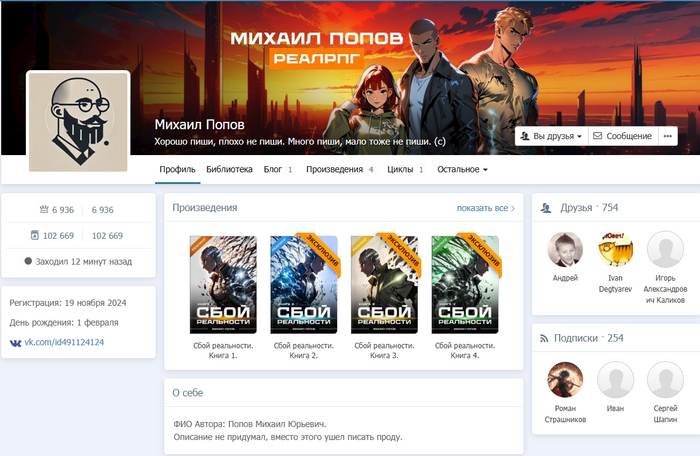Viewport: 700px width, 456px height.
Task: Click the text Регистрация: 19 ноября 2024
Action: click(68, 303)
